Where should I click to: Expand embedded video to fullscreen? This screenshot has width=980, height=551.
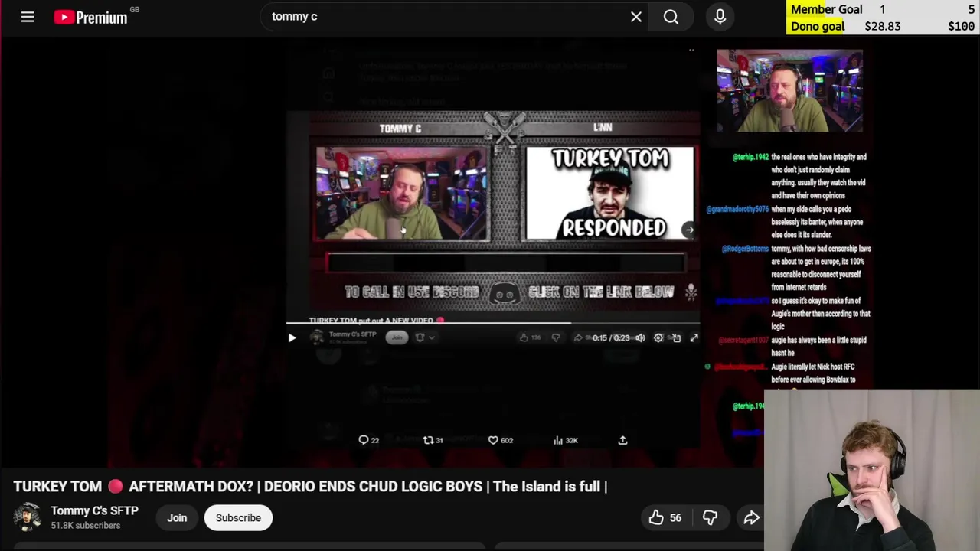694,337
